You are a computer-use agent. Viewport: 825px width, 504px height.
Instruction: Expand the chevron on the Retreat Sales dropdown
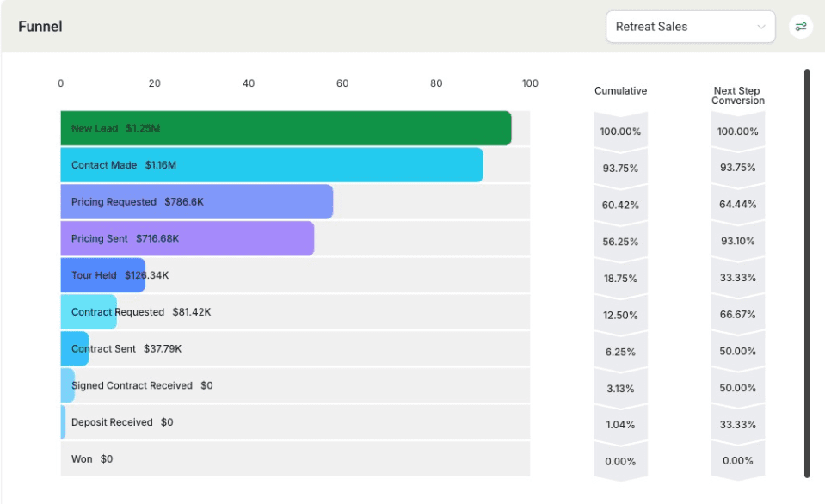(x=760, y=27)
